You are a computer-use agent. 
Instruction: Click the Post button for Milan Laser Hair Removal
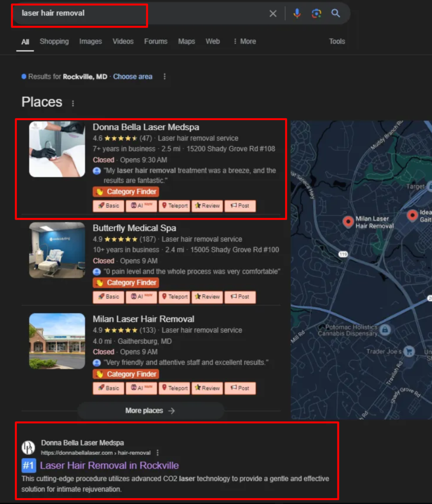click(240, 388)
